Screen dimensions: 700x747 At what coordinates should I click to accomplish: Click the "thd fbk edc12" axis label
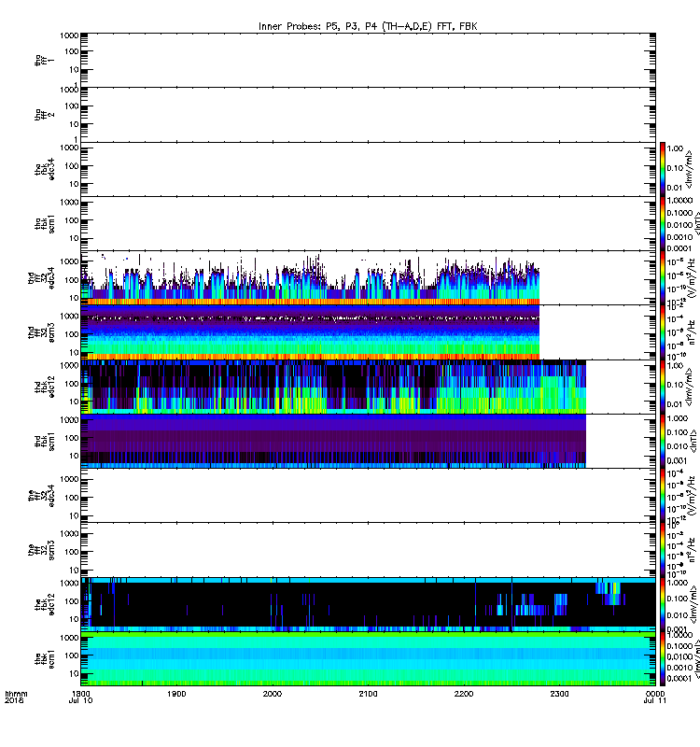(x=44, y=387)
